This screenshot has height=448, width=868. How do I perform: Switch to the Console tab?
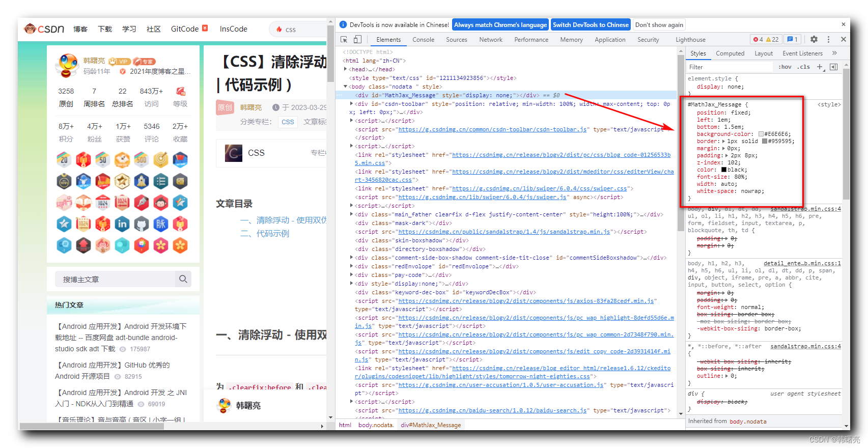pos(423,39)
